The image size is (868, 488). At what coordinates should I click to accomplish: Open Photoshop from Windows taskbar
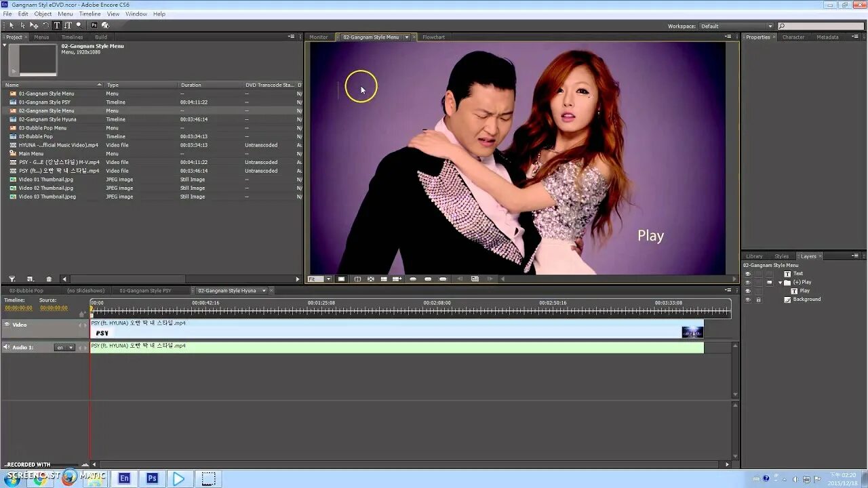click(152, 479)
